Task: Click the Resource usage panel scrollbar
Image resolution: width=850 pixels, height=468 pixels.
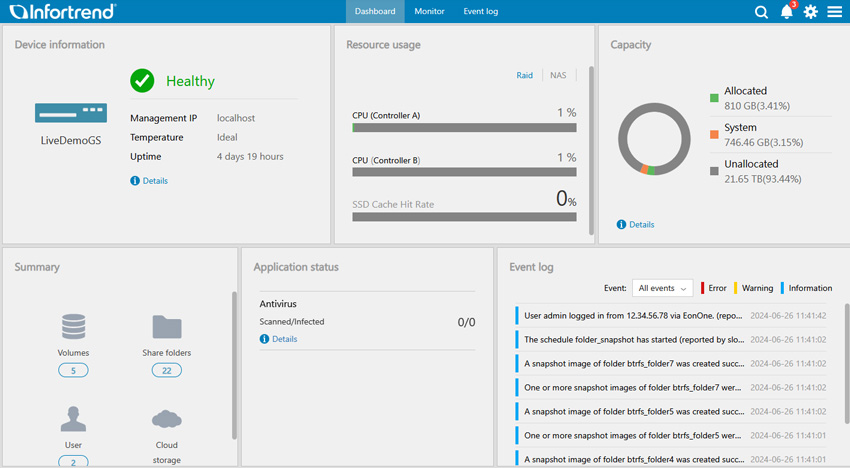Action: (x=591, y=151)
